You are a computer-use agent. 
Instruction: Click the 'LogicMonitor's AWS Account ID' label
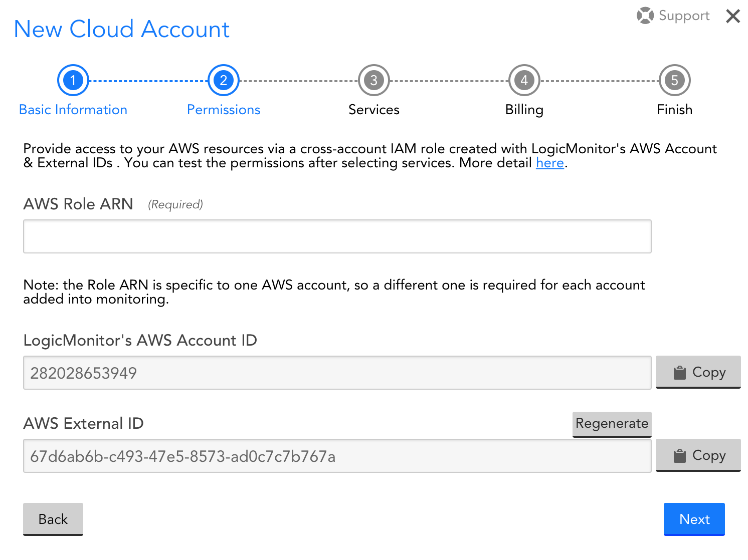click(140, 340)
